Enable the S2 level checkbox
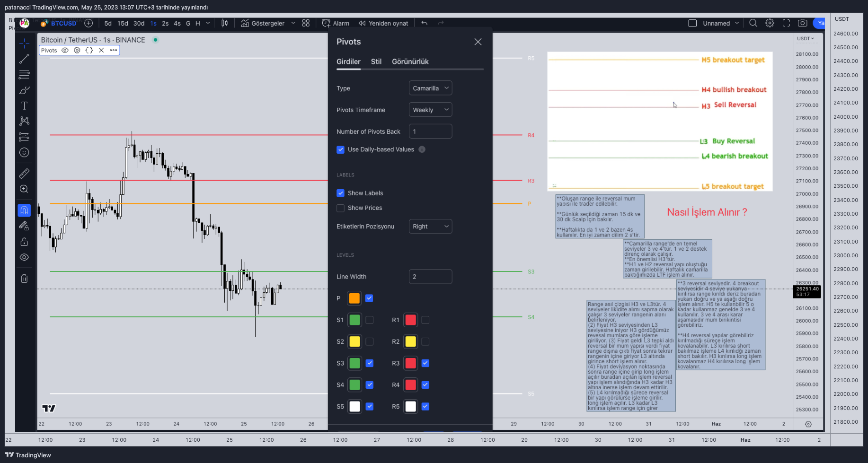The image size is (868, 463). pyautogui.click(x=369, y=341)
